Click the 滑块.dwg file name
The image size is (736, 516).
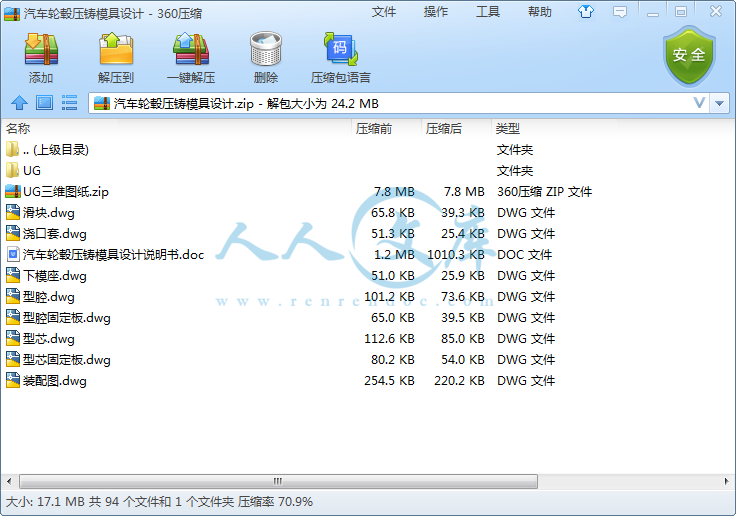pyautogui.click(x=49, y=213)
